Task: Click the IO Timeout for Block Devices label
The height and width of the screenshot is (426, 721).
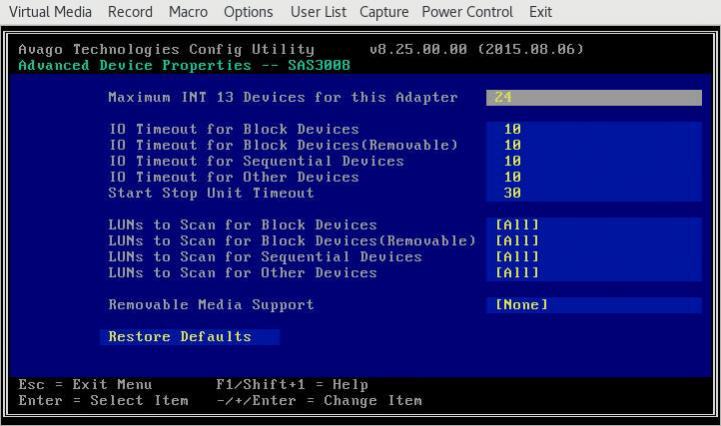Action: click(x=234, y=129)
